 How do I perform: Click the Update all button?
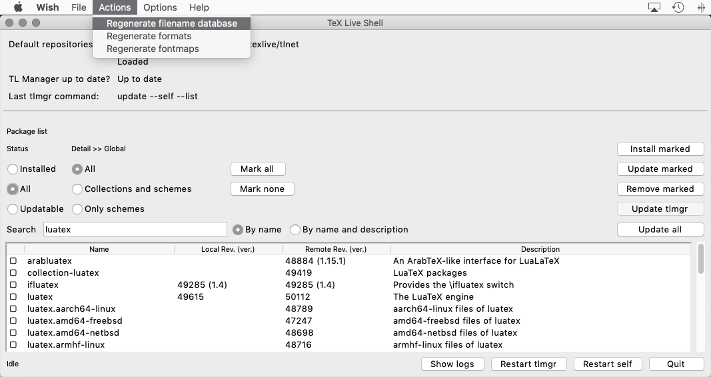pos(660,230)
